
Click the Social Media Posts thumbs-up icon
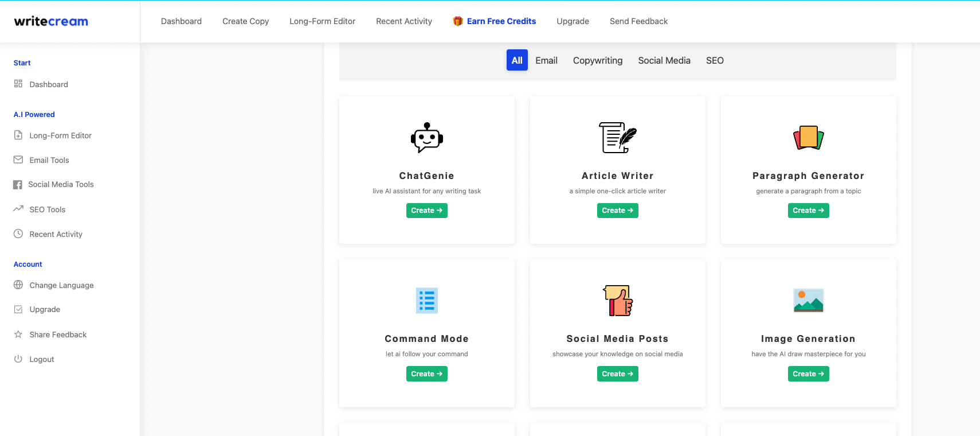(x=617, y=301)
